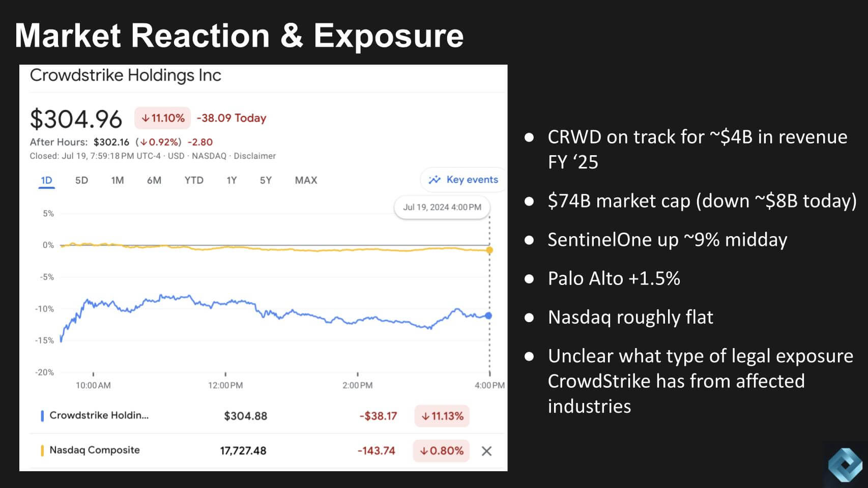Remove Nasdaq Composite with the X button

click(486, 450)
